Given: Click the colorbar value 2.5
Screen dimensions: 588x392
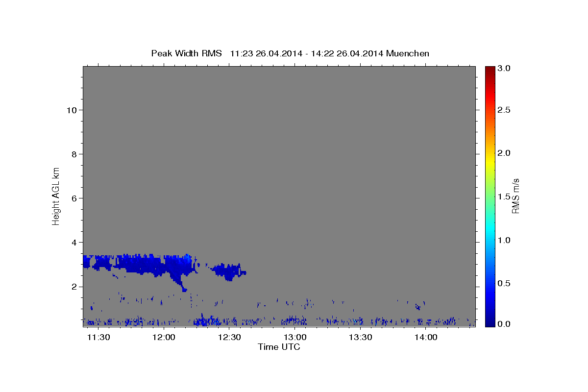Looking at the screenshot, I should [504, 110].
